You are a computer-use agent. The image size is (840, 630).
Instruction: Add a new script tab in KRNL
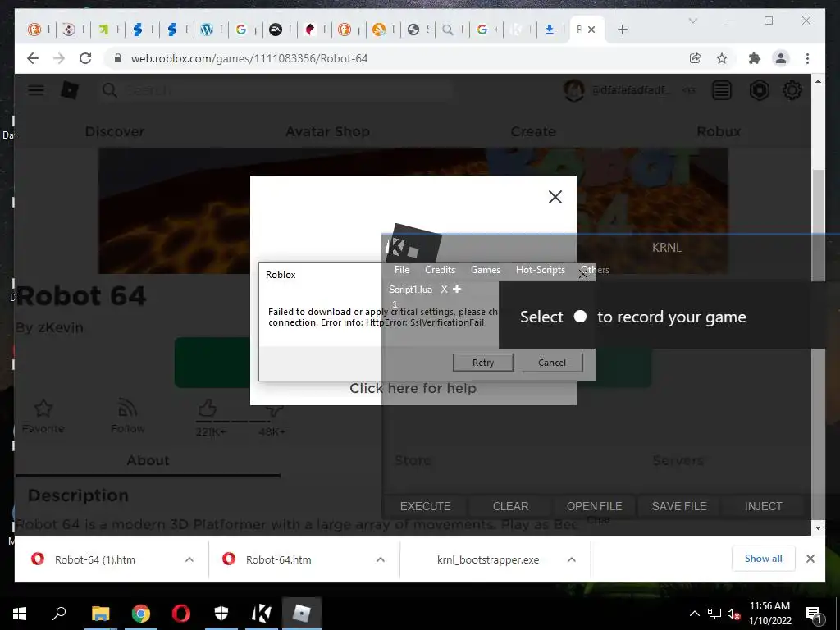pos(457,289)
